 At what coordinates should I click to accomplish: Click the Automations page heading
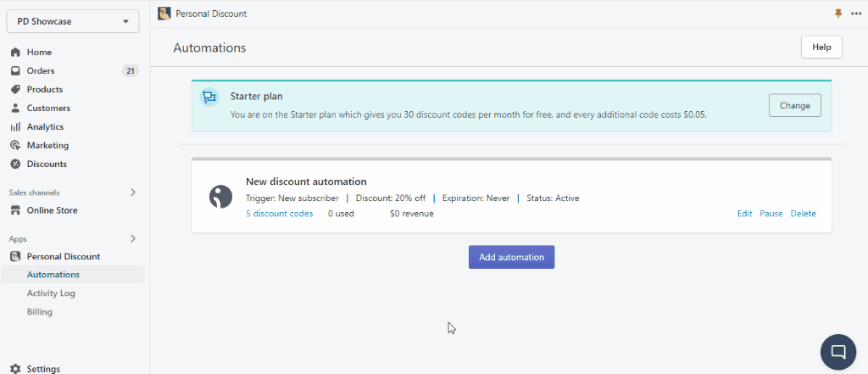(x=210, y=47)
